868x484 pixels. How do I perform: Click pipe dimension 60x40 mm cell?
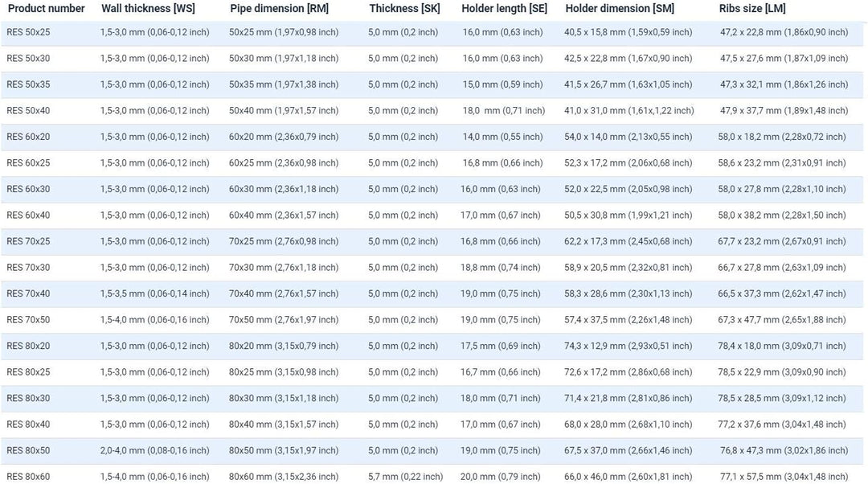(284, 215)
